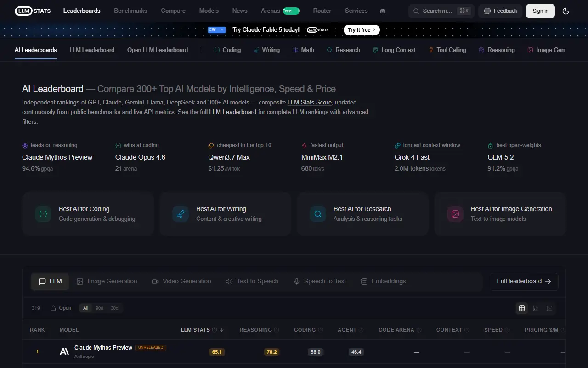Viewport: 588px width, 368px height.
Task: Open the Reasoning category leaderboard
Action: [x=497, y=50]
